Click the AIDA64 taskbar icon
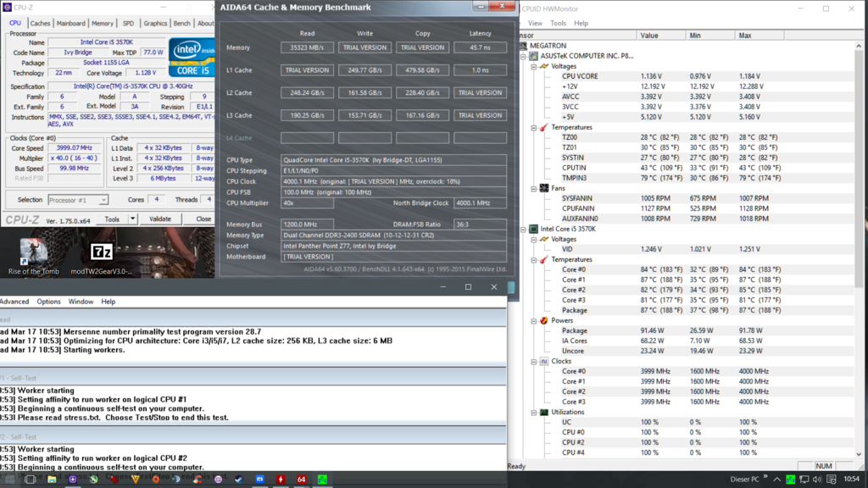The image size is (868, 488). [301, 480]
